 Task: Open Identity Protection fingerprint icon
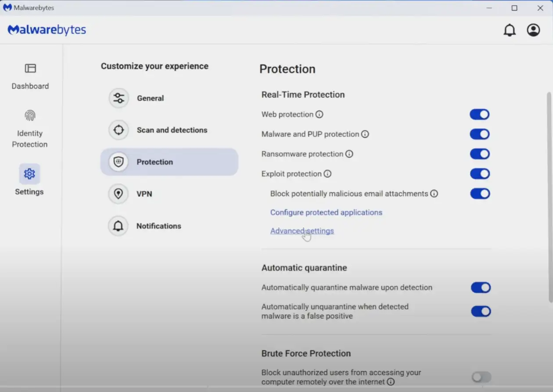(30, 116)
